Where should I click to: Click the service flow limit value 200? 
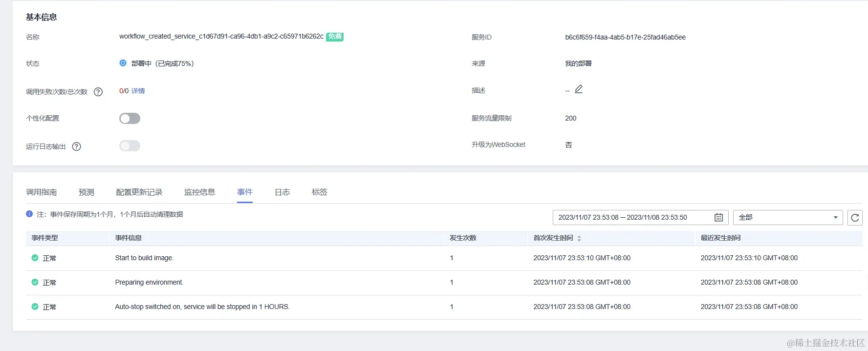click(571, 118)
